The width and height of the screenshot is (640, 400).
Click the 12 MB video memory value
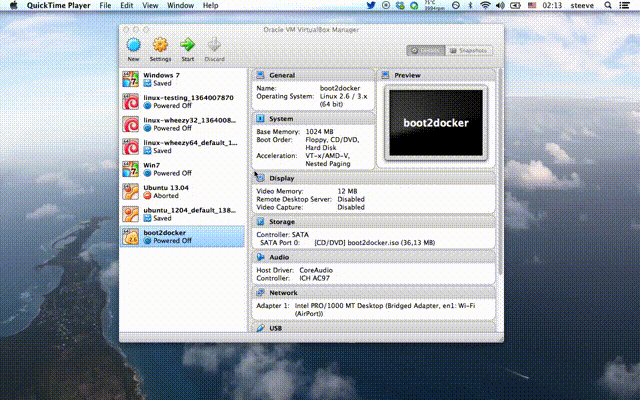click(347, 191)
